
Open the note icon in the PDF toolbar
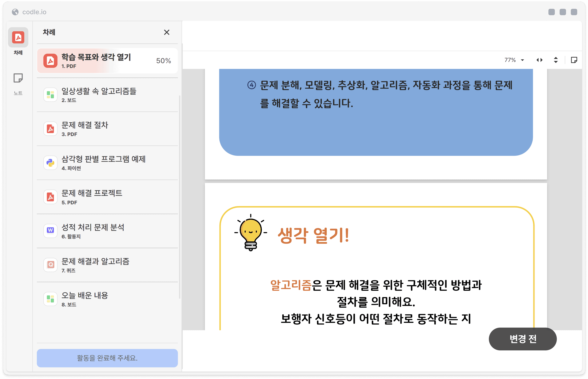pyautogui.click(x=574, y=60)
